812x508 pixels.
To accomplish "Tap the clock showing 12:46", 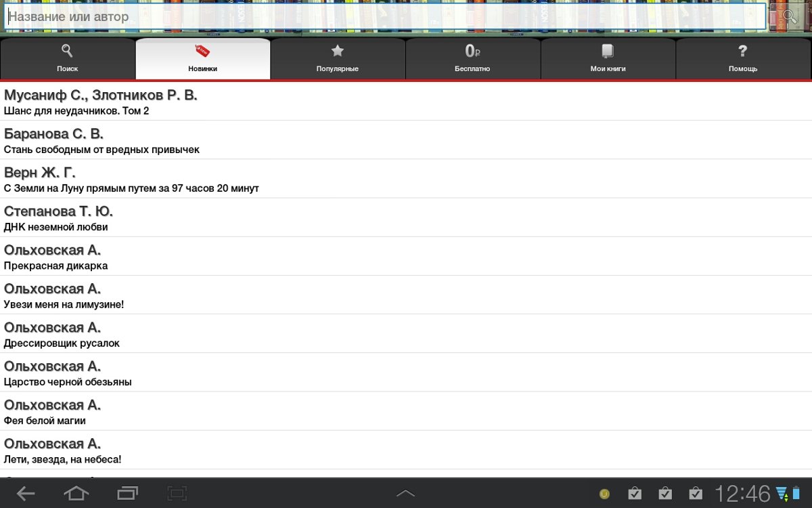I will 743,493.
